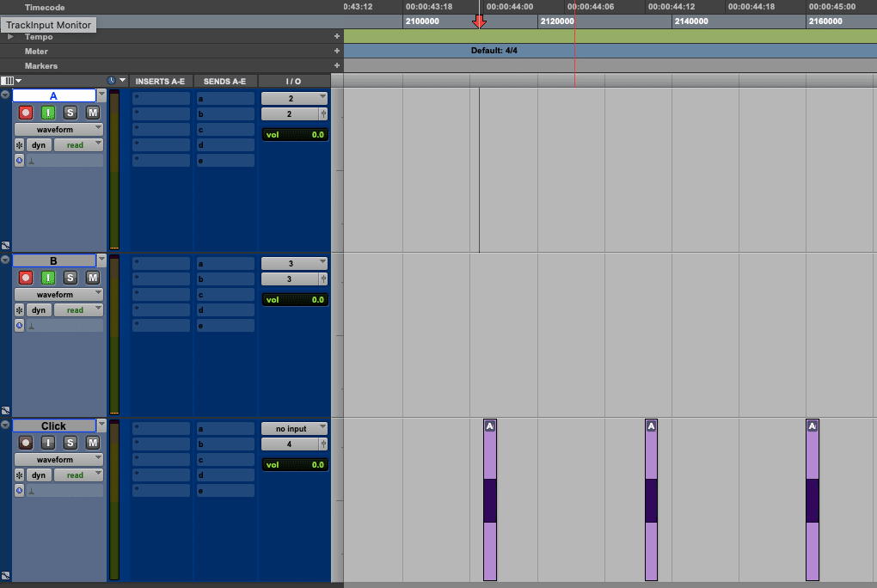Select track A name field

click(x=54, y=95)
